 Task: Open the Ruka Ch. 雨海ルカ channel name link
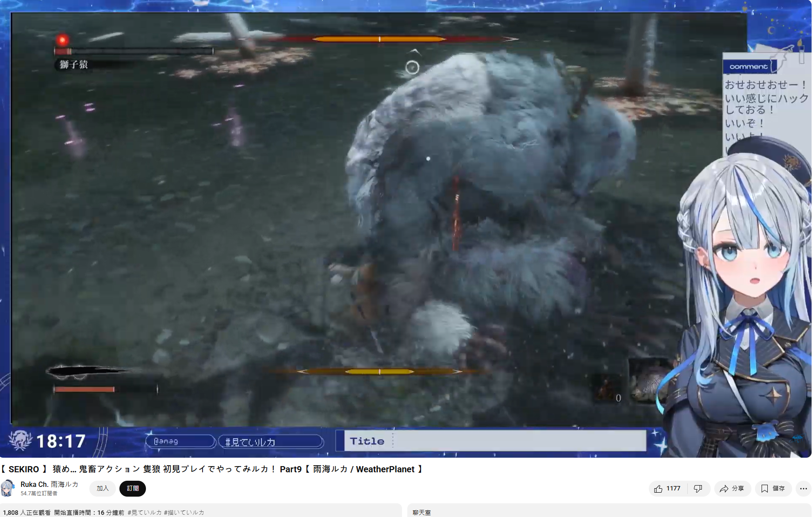pos(49,484)
